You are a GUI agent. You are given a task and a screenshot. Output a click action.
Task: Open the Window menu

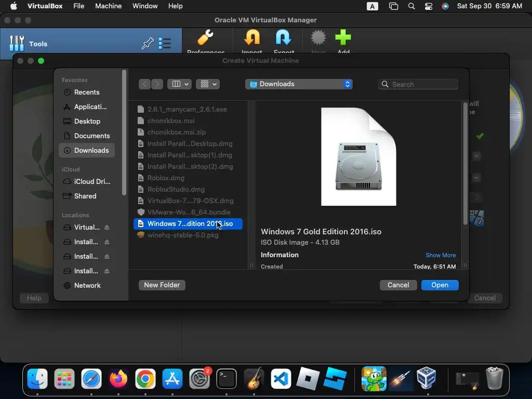click(x=145, y=6)
